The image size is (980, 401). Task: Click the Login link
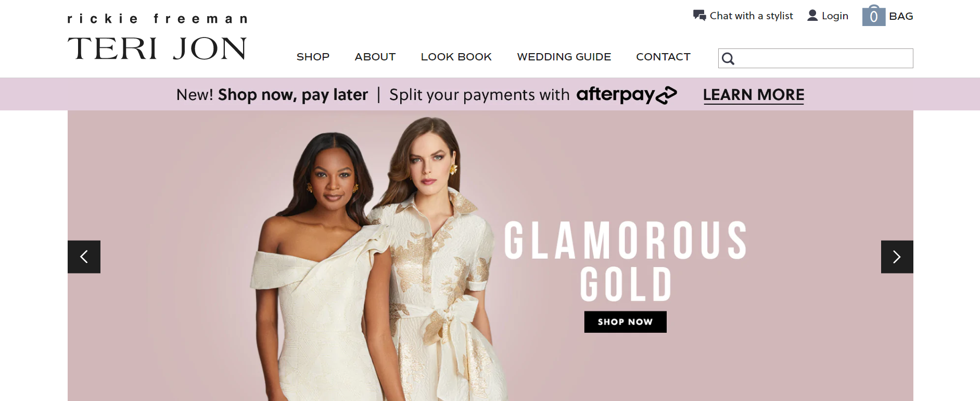point(835,16)
